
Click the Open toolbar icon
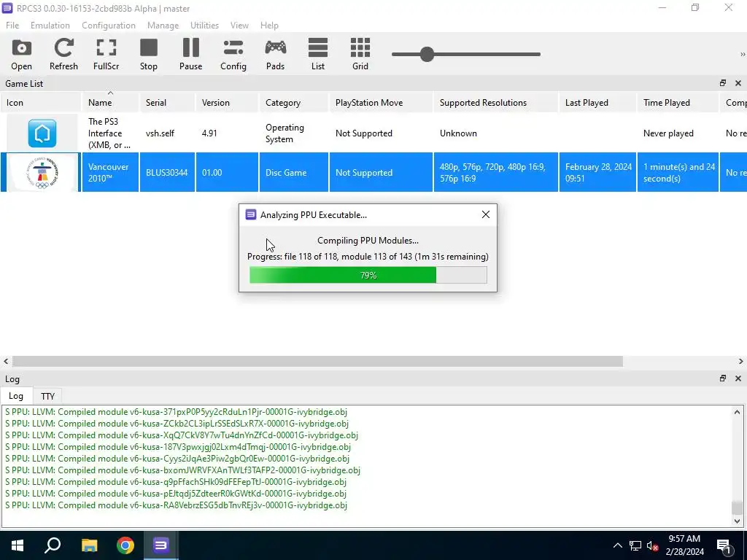pos(21,54)
